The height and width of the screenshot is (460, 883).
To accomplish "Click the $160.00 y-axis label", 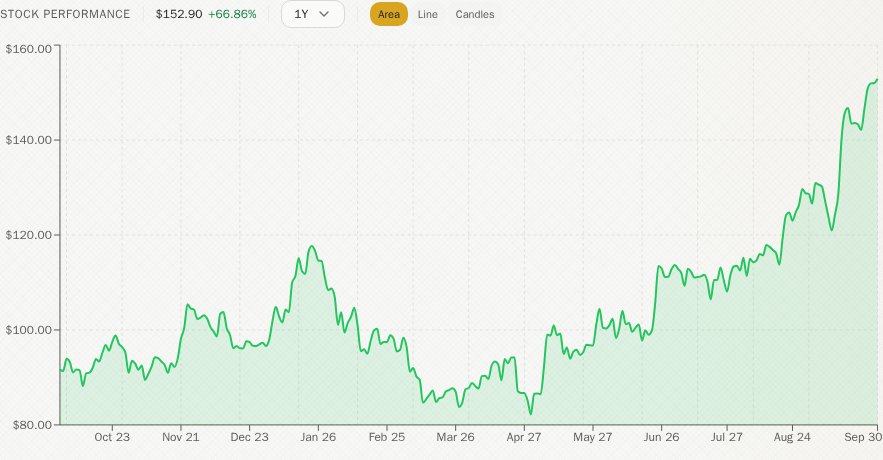I will (x=29, y=49).
